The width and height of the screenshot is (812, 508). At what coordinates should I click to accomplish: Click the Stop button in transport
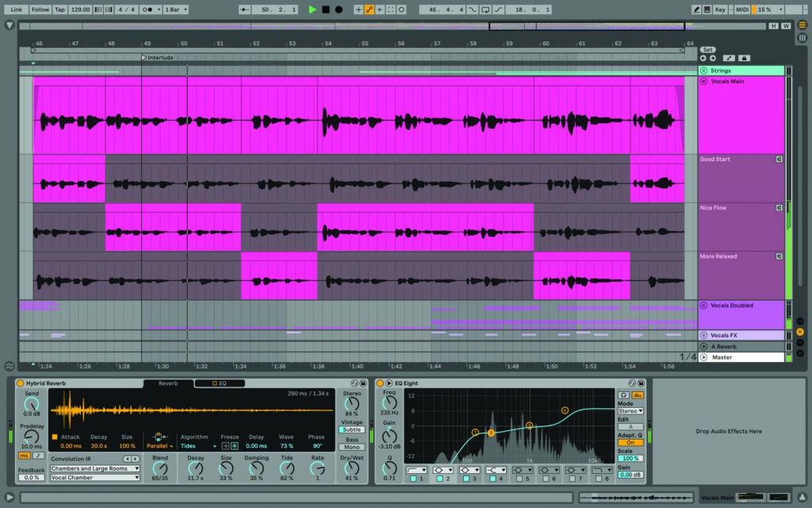click(325, 10)
